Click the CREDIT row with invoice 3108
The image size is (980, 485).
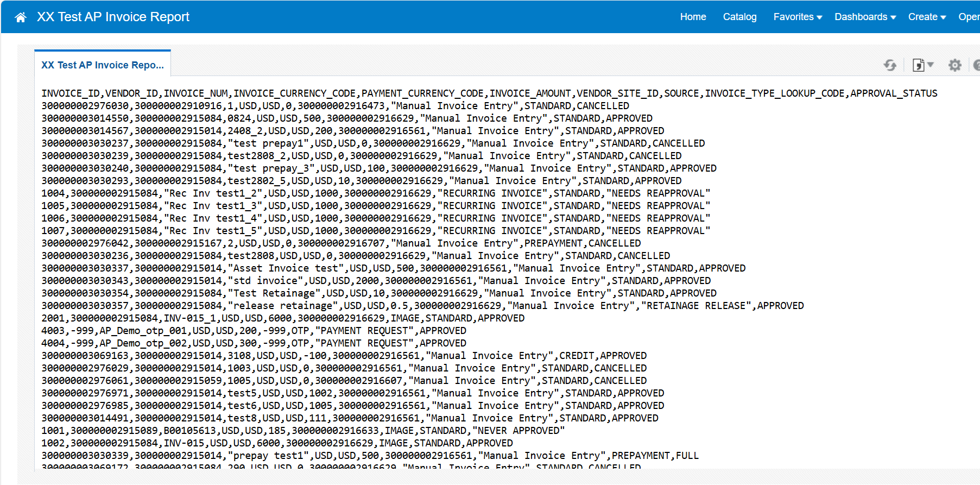344,356
